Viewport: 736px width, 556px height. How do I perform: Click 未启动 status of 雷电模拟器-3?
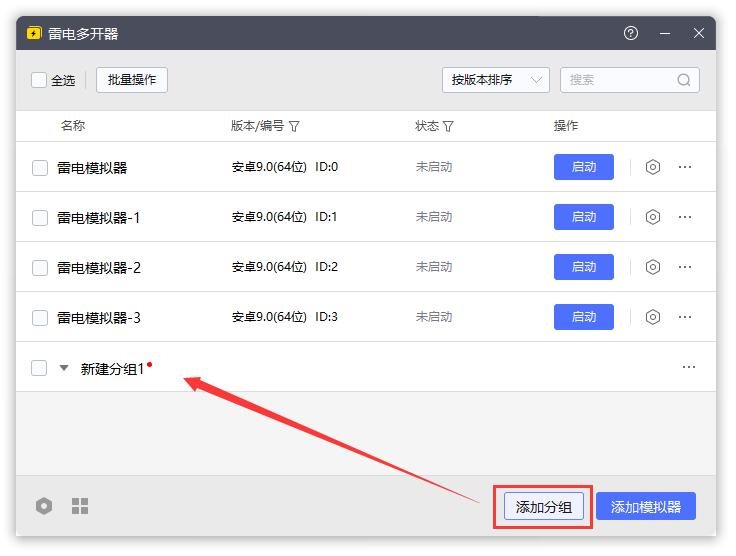tap(434, 317)
